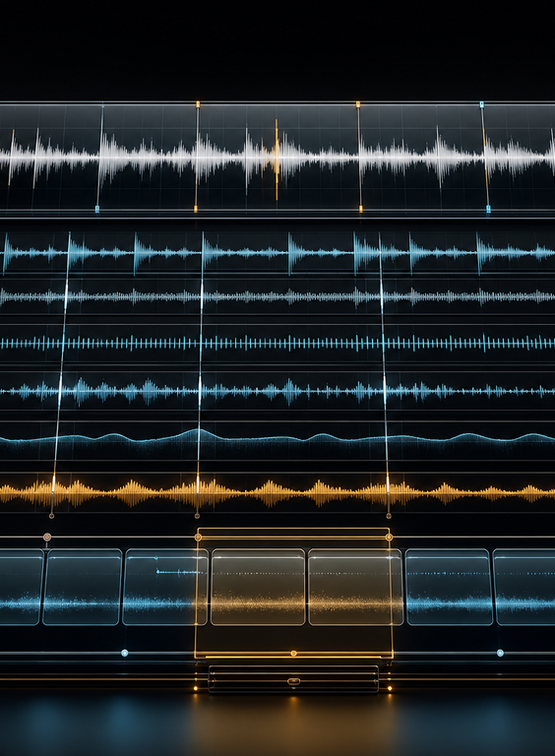This screenshot has width=555, height=756.
Task: Select the first orange marker atop the white waveform track
Action: point(198,104)
